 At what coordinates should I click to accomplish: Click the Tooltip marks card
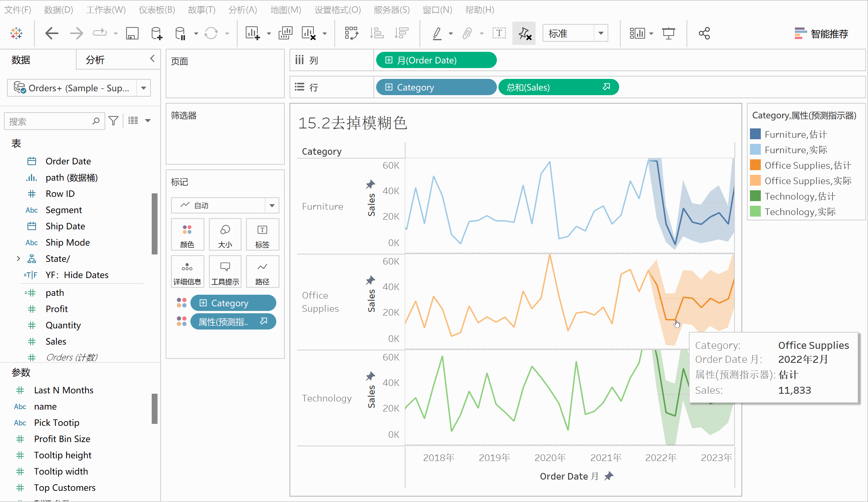[225, 272]
